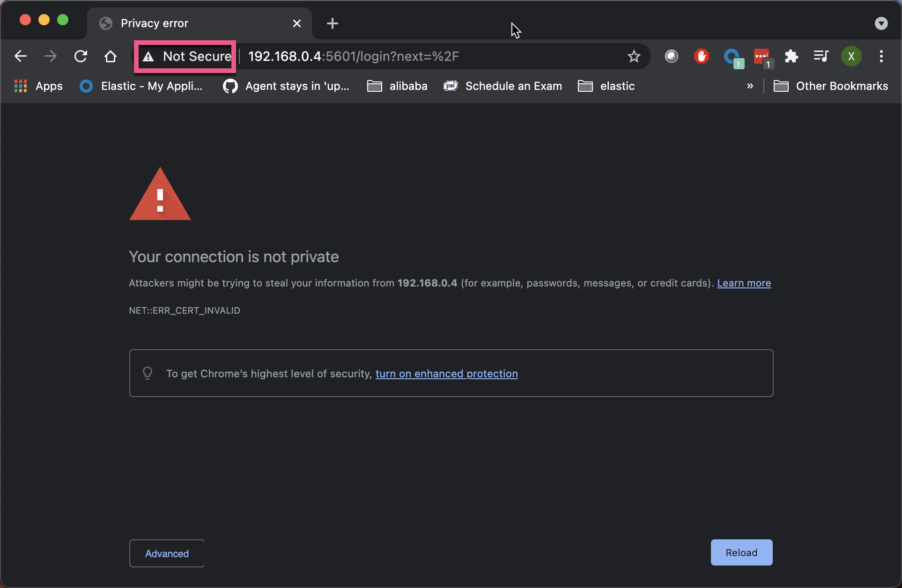Click the dark mode extension icon

click(672, 56)
